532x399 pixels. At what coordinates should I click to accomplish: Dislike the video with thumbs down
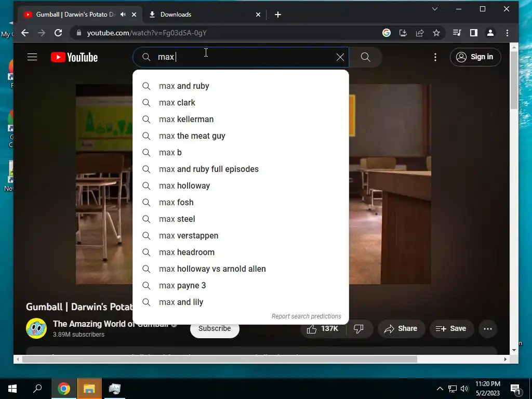[x=359, y=328]
